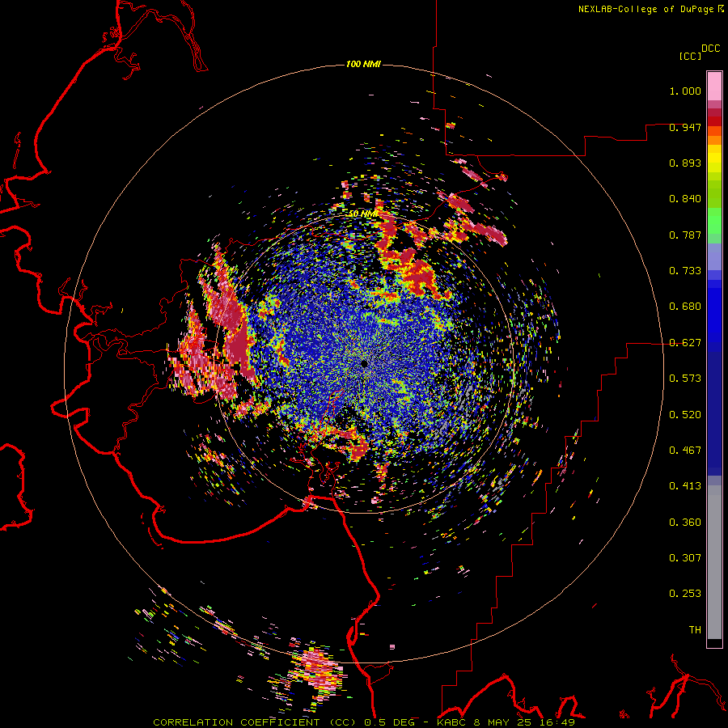Pick the bright green segment of the color bar
Viewport: 728px width, 728px height.
(x=714, y=221)
